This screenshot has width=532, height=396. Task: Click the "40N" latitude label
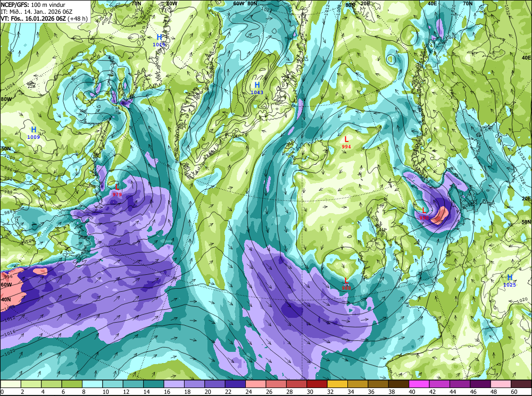click(6, 300)
